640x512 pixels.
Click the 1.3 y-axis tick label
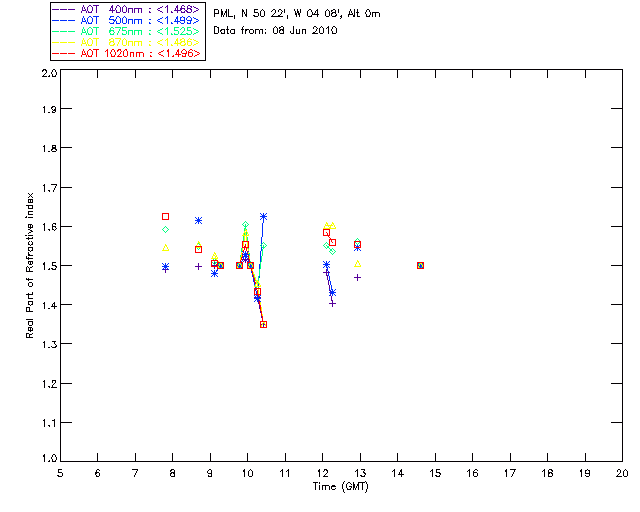pyautogui.click(x=49, y=345)
